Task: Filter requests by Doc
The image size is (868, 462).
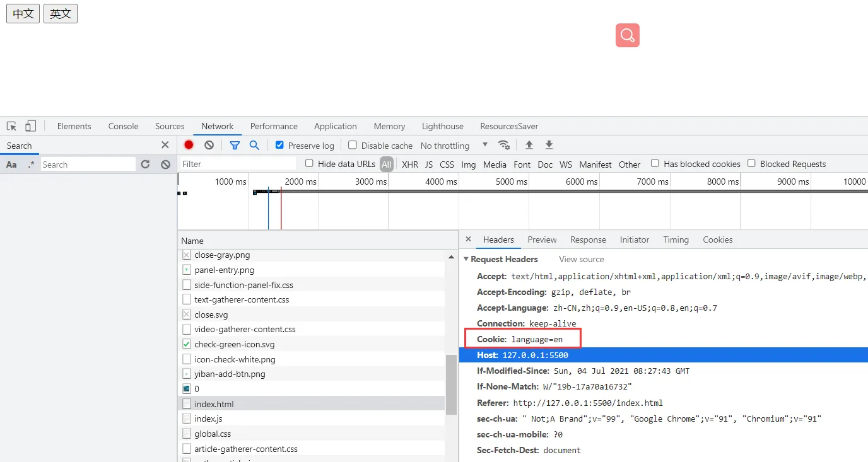Action: tap(545, 165)
